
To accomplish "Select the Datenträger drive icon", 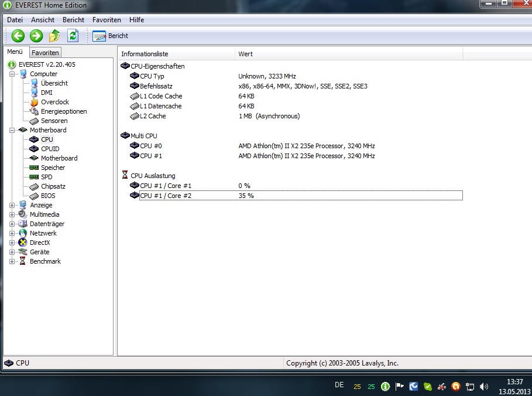I will click(x=23, y=224).
